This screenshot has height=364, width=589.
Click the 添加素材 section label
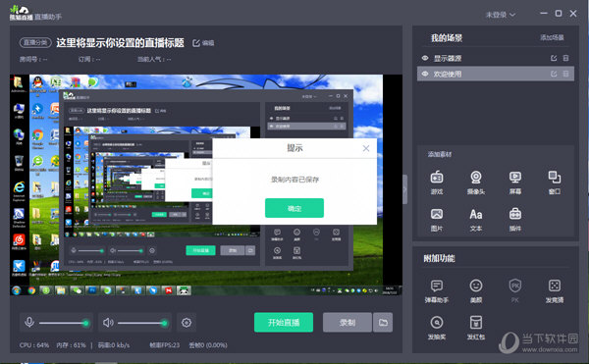coord(440,154)
